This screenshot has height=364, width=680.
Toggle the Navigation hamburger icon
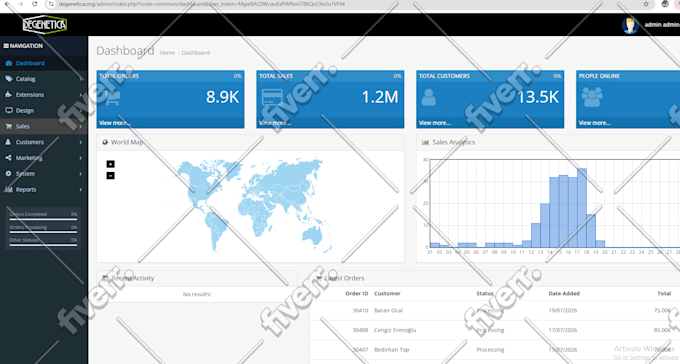coord(6,46)
